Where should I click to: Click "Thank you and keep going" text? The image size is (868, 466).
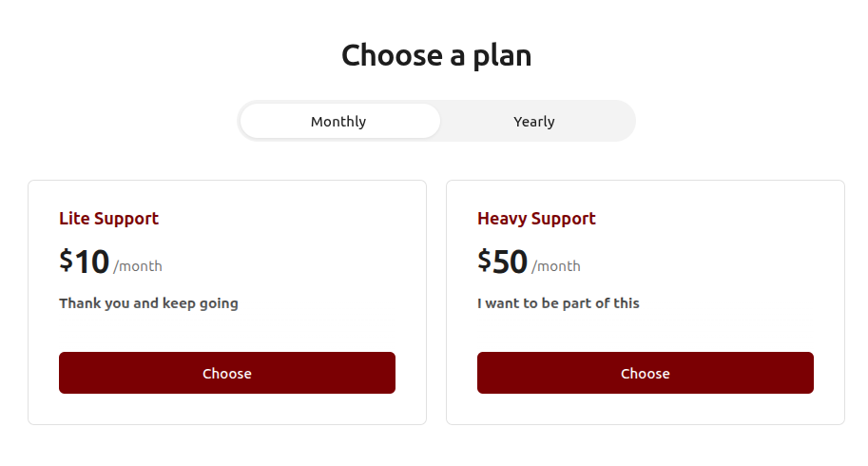tap(148, 303)
